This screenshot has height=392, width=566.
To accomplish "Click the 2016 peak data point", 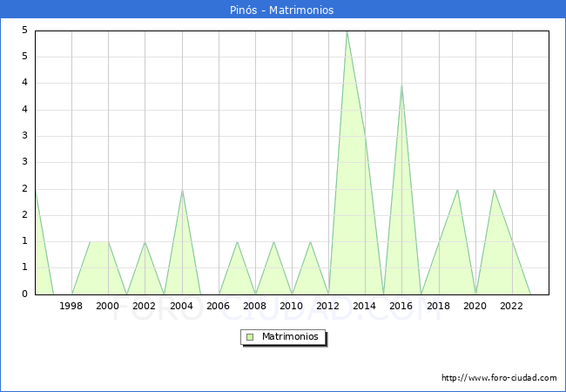I will (401, 84).
